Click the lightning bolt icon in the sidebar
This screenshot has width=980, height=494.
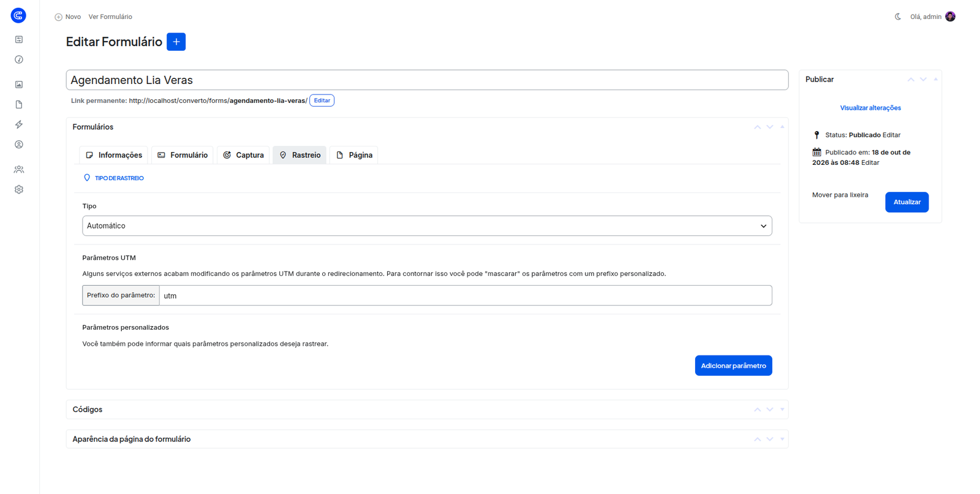[19, 124]
